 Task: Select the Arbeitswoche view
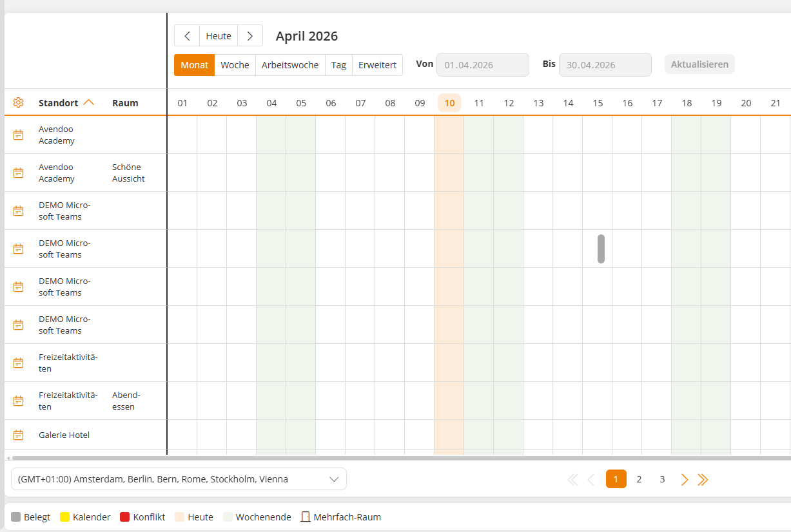(x=290, y=65)
